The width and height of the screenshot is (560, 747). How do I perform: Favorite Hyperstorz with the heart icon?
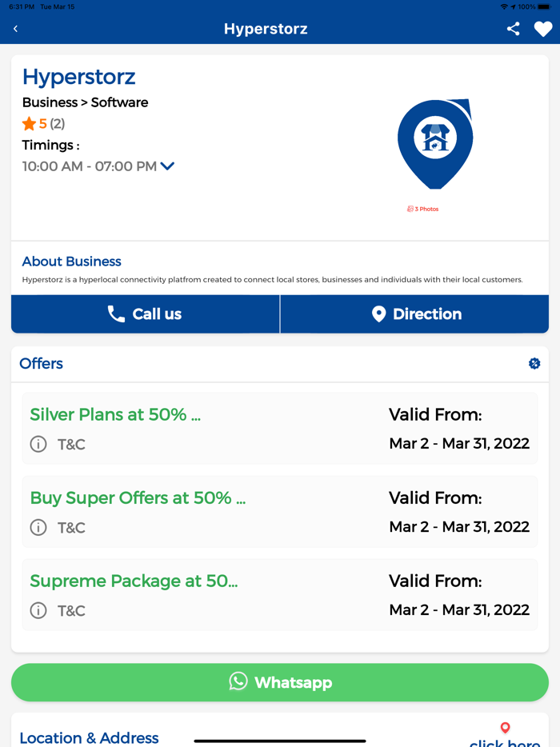tap(543, 29)
